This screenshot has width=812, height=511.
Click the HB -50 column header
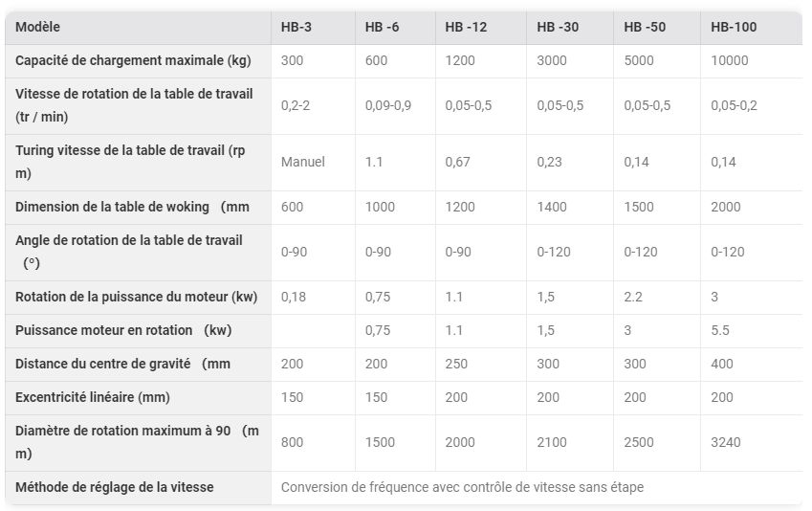645,27
